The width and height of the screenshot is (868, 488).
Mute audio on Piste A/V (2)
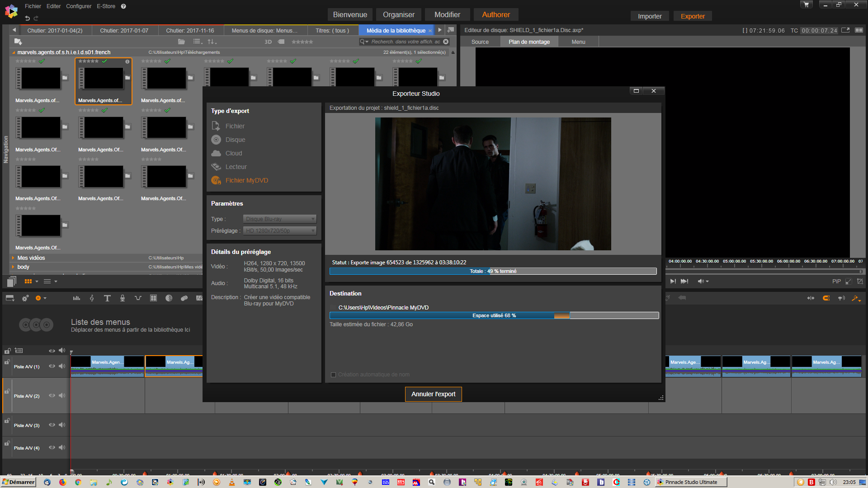click(62, 395)
